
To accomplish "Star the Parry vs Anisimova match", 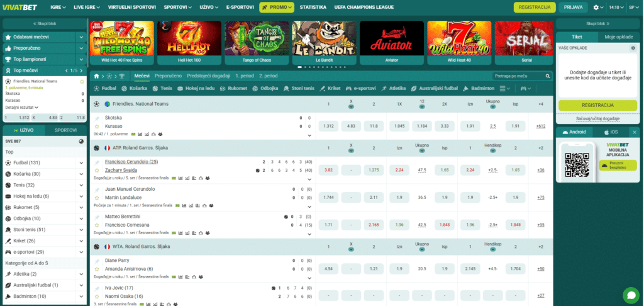I will click(x=97, y=269).
